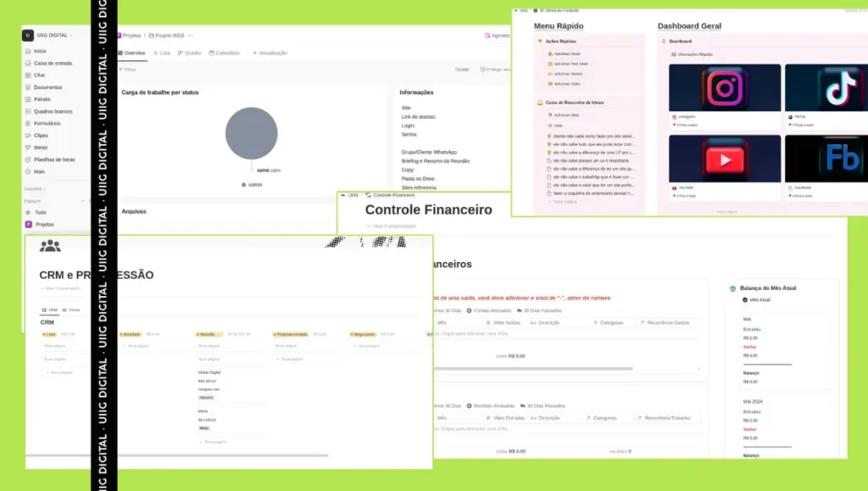Click Nova página below the Dashboard gallery
Viewport: 868px width, 491px height.
point(725,212)
